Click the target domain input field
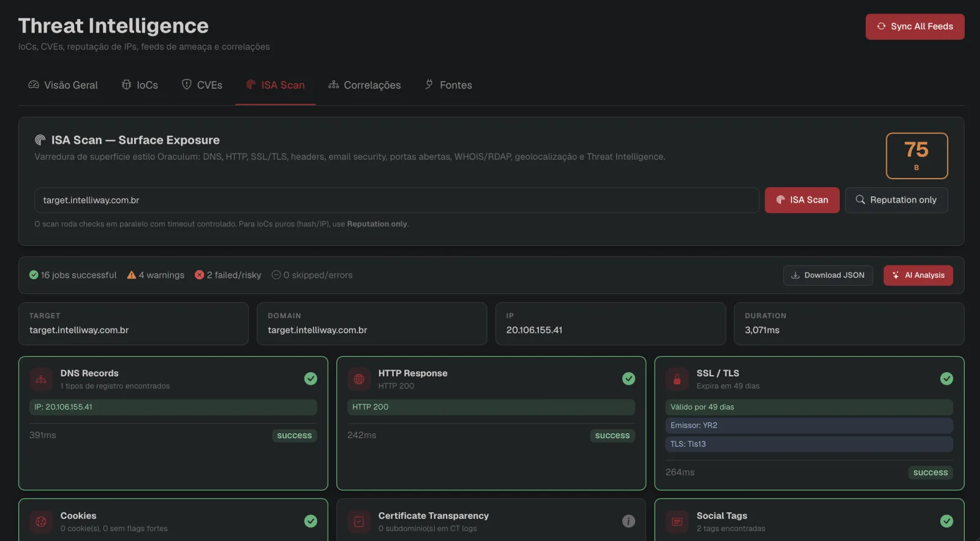Screen dimensions: 980x541 396,200
